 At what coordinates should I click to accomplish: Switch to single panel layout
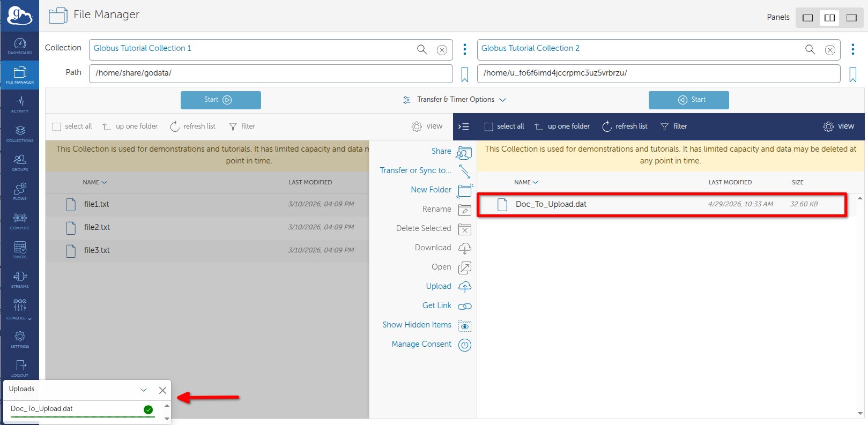[x=807, y=18]
